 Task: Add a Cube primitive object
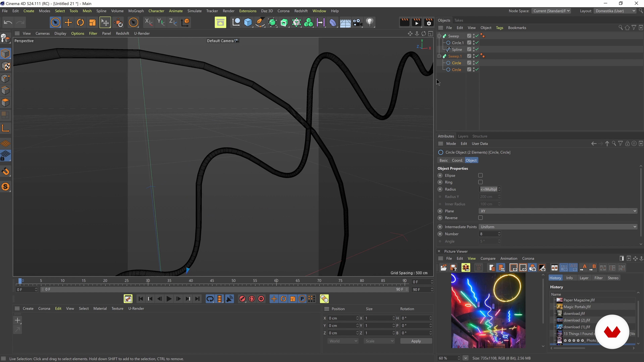pos(248,22)
